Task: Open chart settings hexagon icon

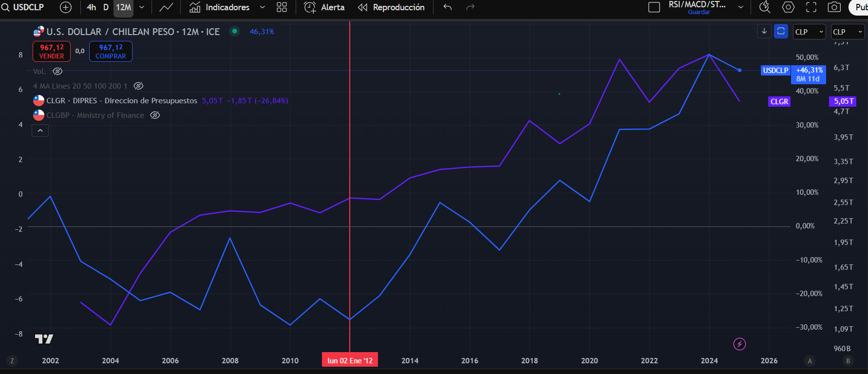Action: click(x=788, y=7)
